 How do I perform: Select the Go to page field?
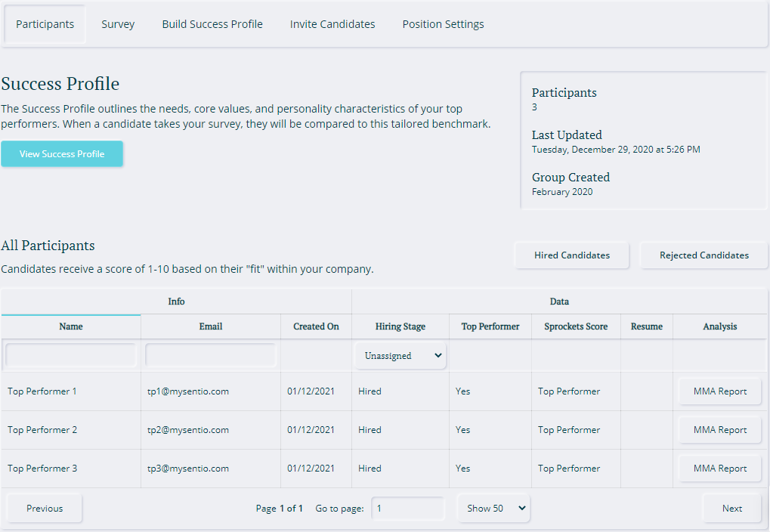coord(408,508)
